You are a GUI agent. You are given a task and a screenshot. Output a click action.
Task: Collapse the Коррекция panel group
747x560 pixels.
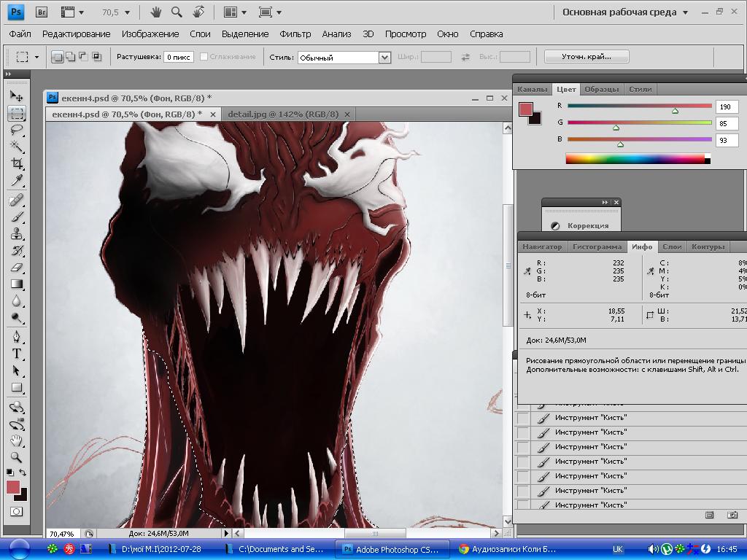605,203
